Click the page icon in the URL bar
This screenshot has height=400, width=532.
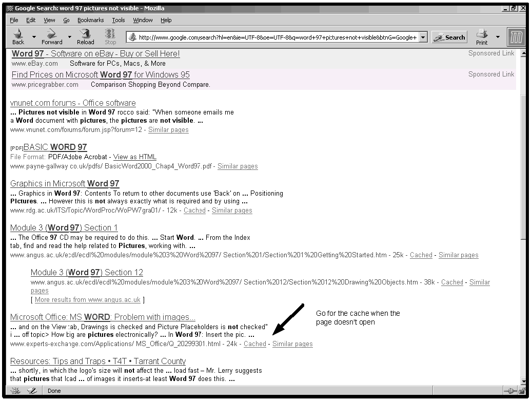133,37
